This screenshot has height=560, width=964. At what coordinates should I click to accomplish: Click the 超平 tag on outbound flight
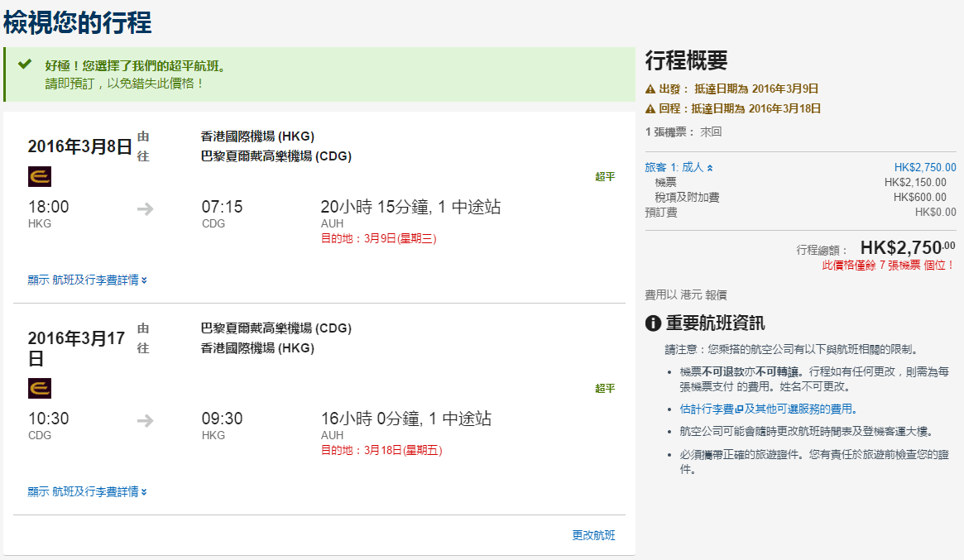pyautogui.click(x=605, y=177)
